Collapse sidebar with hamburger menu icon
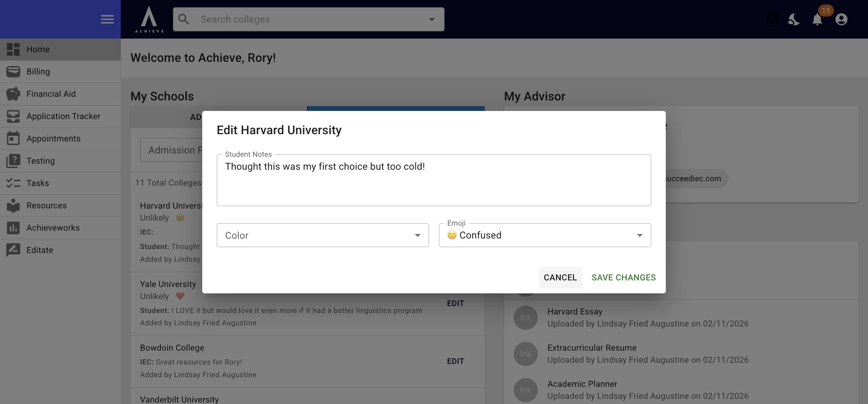The height and width of the screenshot is (404, 868). pyautogui.click(x=107, y=19)
